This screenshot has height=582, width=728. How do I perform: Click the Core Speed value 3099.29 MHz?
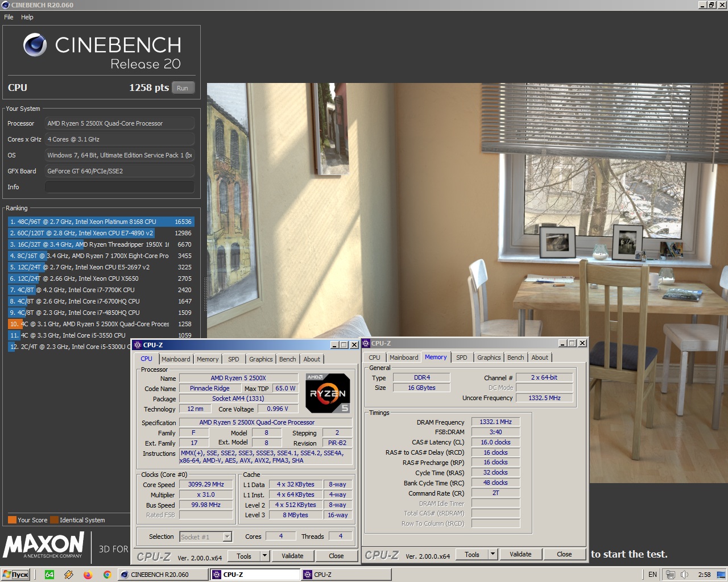point(206,485)
